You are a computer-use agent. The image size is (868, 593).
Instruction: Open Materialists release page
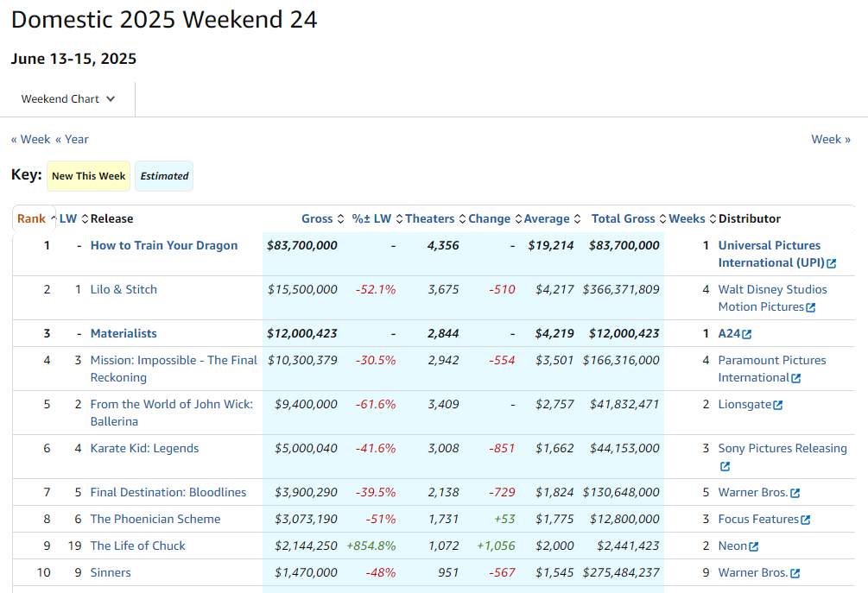[124, 333]
